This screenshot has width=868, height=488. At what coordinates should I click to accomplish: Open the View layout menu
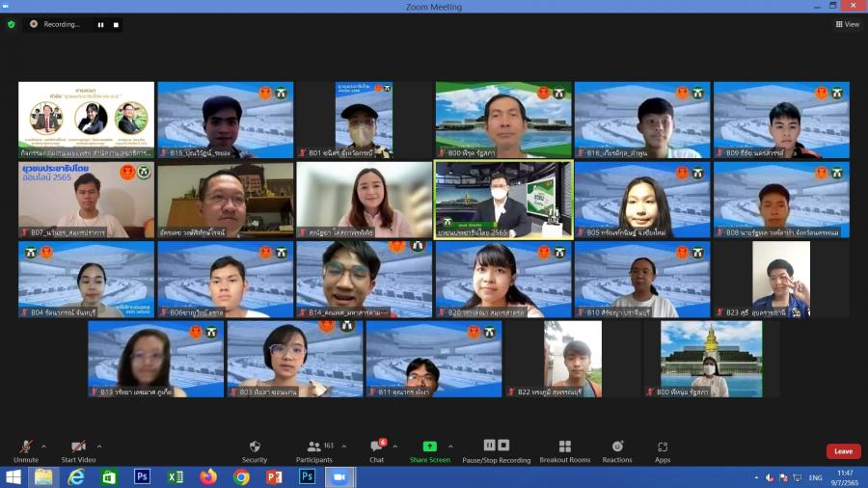coord(847,24)
